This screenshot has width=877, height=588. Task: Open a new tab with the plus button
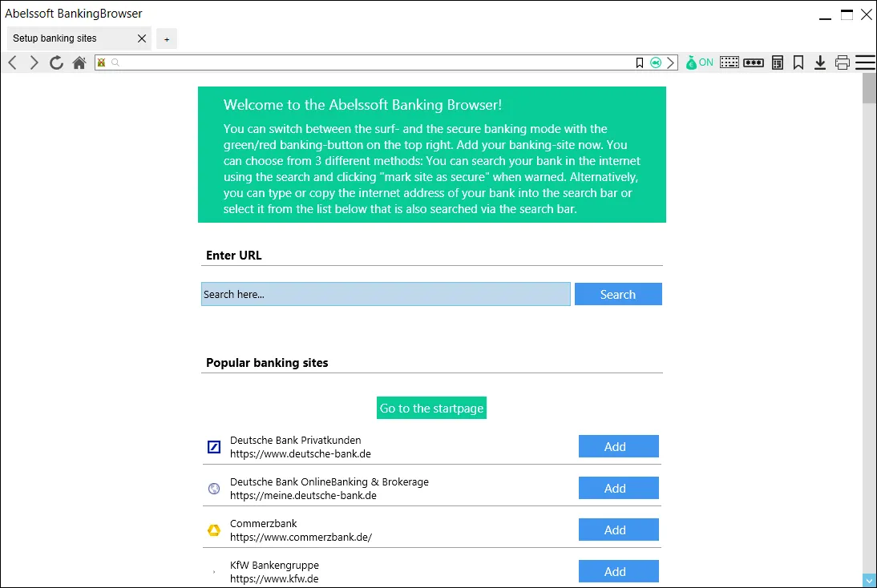167,38
